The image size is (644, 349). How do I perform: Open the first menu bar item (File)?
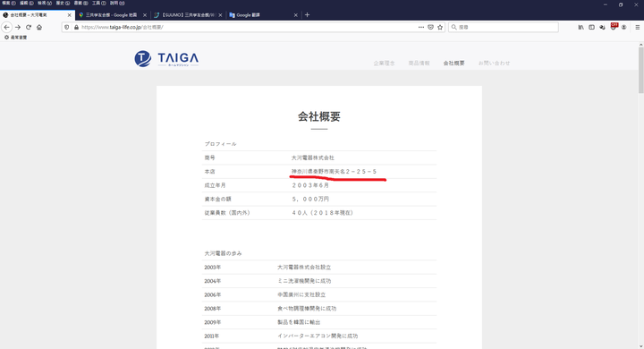point(9,3)
